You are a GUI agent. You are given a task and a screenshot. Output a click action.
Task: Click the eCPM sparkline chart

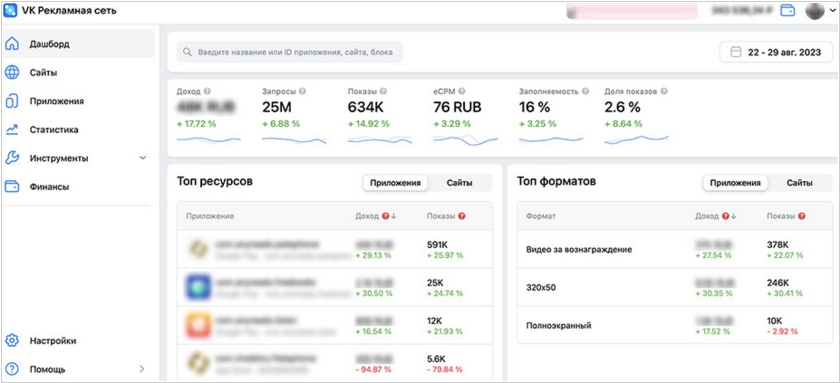point(466,140)
